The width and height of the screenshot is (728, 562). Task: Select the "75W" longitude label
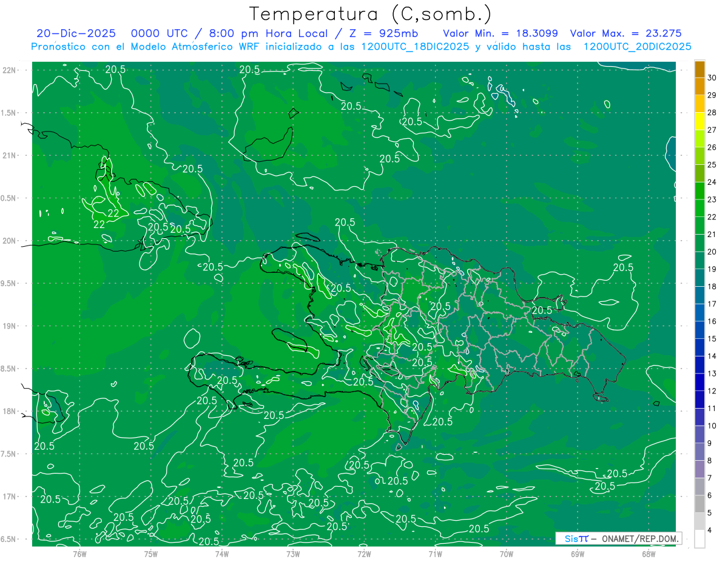pyautogui.click(x=150, y=554)
